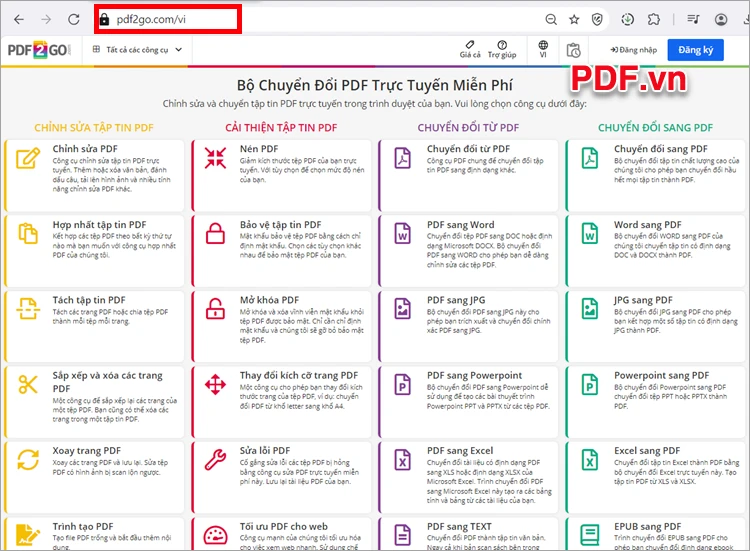Click 'Thay đổi kích cỡ trang PDF' title
The width and height of the screenshot is (750, 551).
point(299,375)
